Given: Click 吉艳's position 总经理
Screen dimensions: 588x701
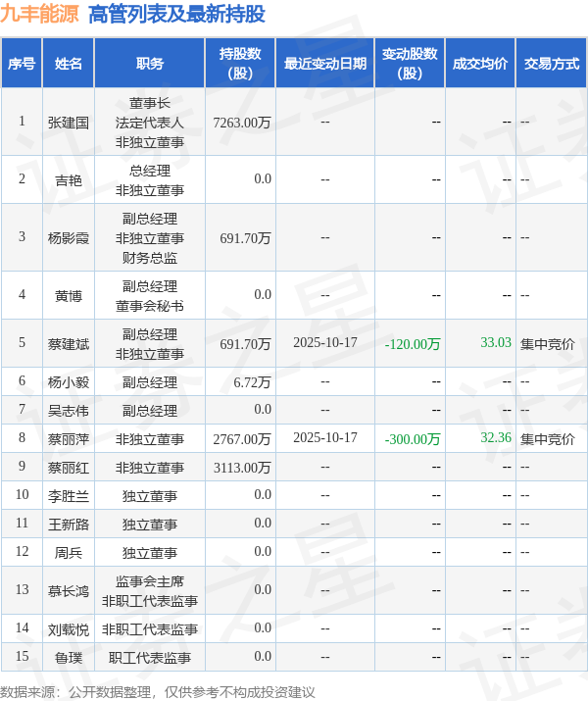Looking at the screenshot, I should click(x=150, y=171).
